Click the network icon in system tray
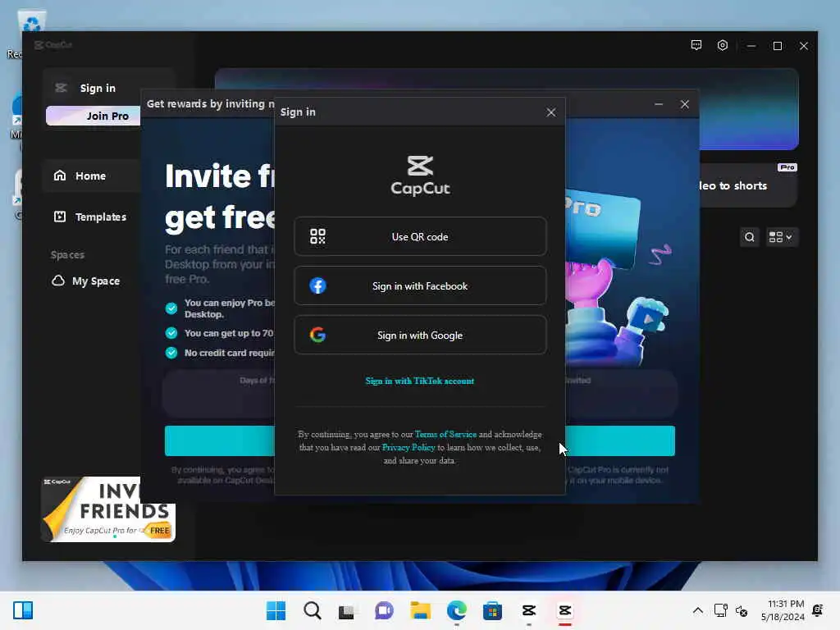 [720, 610]
